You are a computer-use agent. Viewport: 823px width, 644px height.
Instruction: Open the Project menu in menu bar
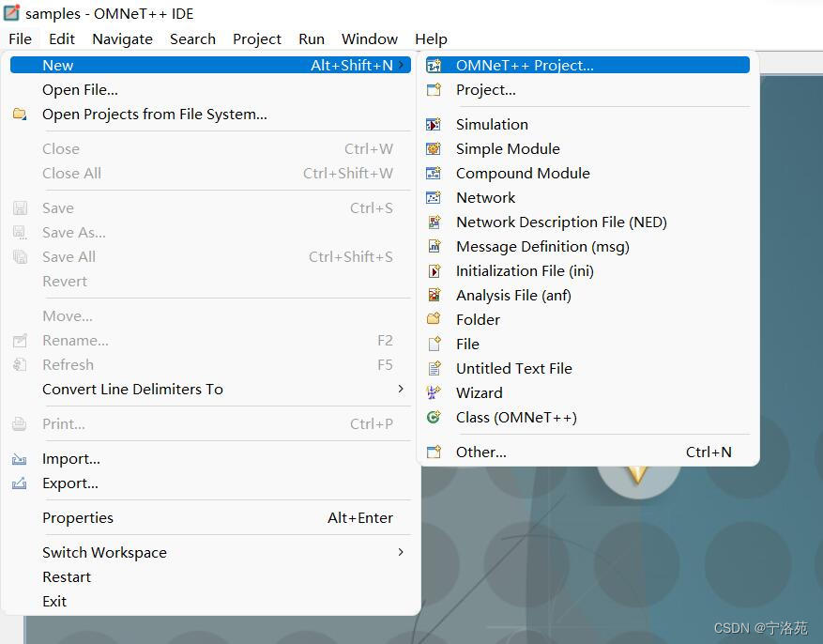coord(257,39)
